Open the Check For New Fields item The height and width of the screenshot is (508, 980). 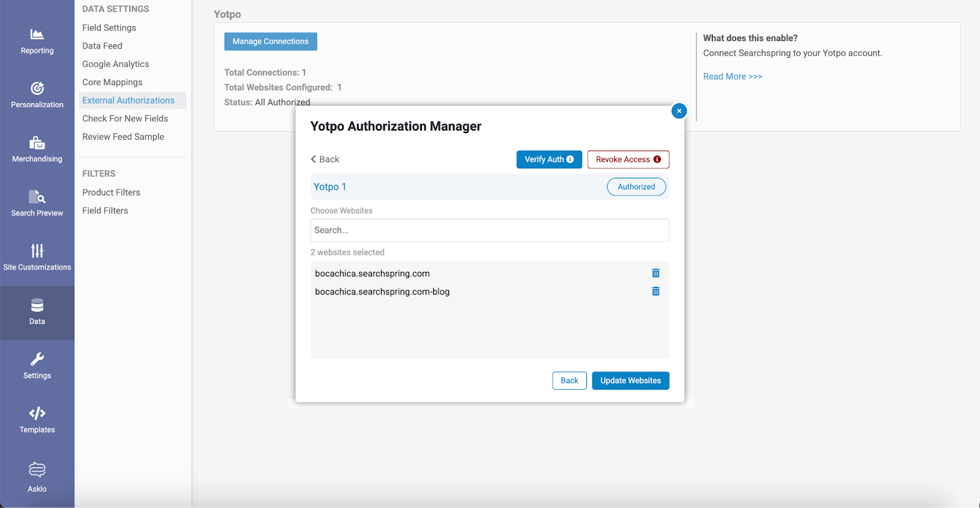click(125, 118)
